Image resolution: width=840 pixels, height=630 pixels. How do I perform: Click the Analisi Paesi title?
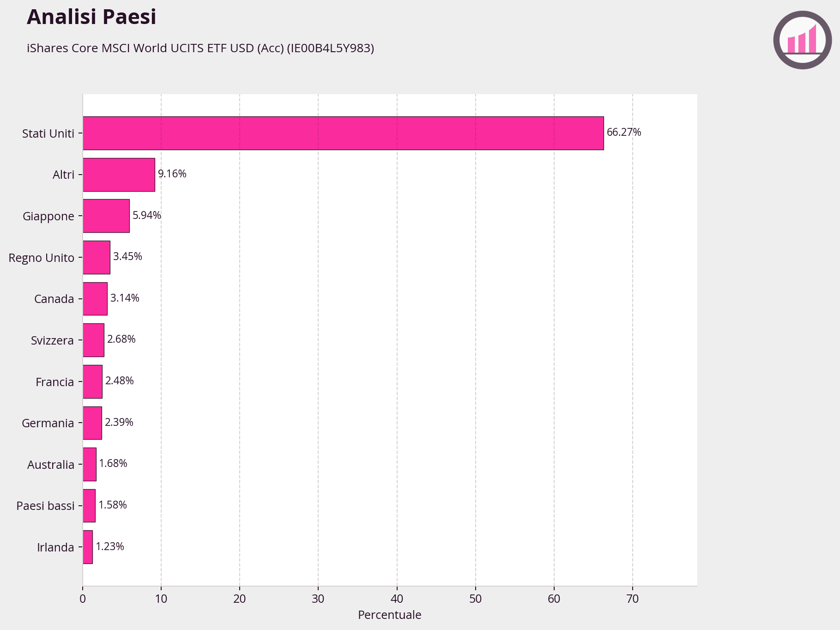click(91, 17)
